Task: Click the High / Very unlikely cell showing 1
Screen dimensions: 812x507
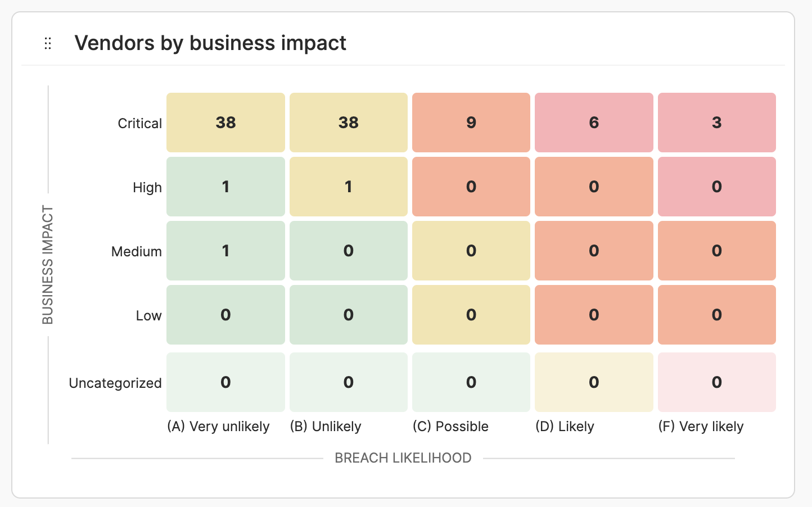Action: 225,187
